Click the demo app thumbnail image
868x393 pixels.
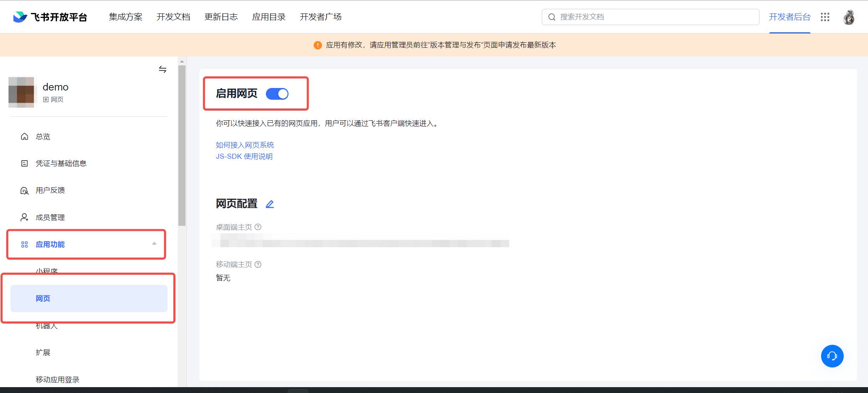coord(22,93)
